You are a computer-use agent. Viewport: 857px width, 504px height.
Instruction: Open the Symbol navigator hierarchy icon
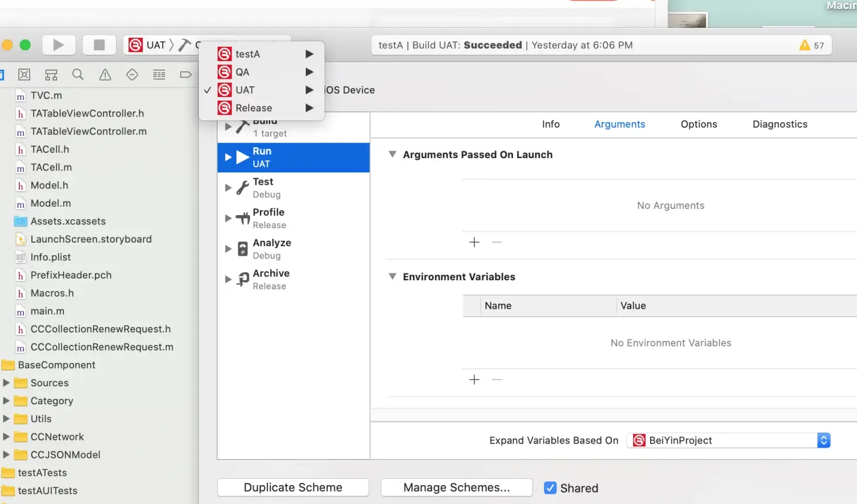[x=50, y=74]
